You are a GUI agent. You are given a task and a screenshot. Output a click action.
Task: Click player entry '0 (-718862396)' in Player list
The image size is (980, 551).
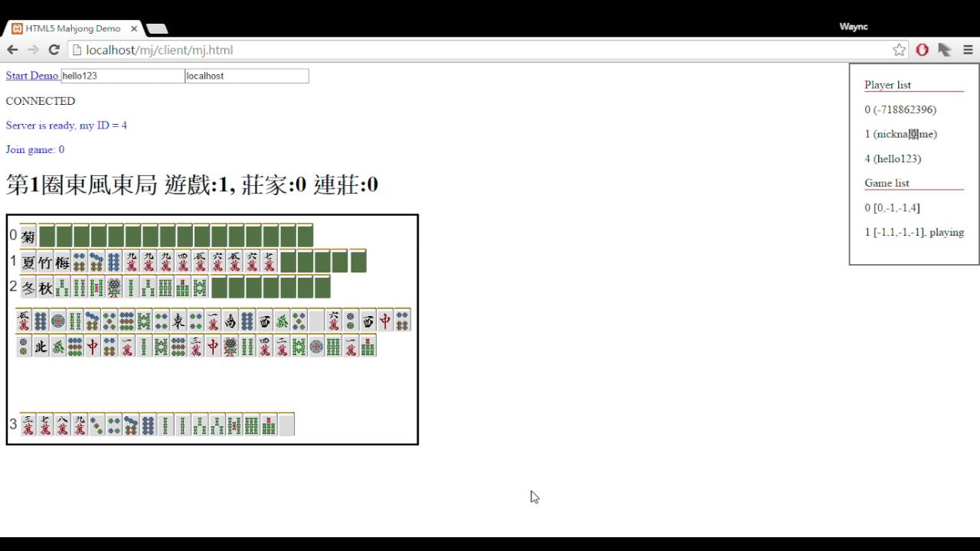tap(900, 109)
